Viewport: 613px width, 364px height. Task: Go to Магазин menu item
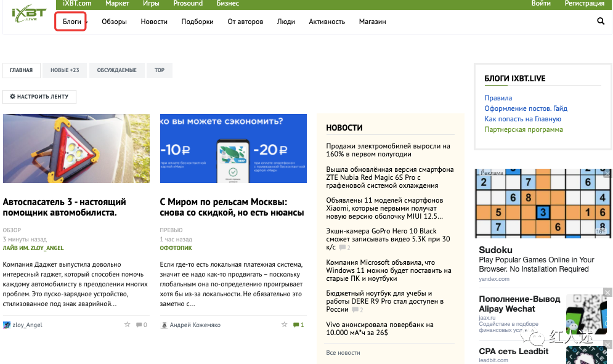(372, 22)
